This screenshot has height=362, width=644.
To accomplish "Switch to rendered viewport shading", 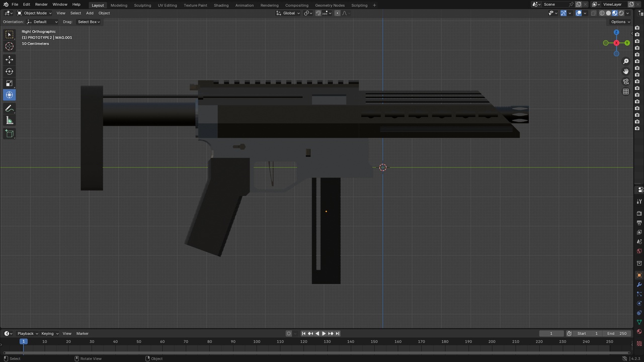I will (621, 13).
